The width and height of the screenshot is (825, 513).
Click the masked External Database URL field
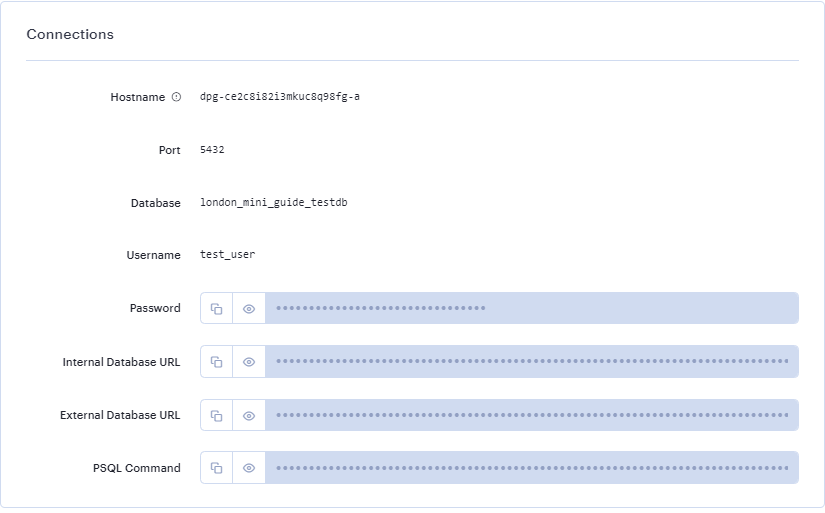(531, 414)
